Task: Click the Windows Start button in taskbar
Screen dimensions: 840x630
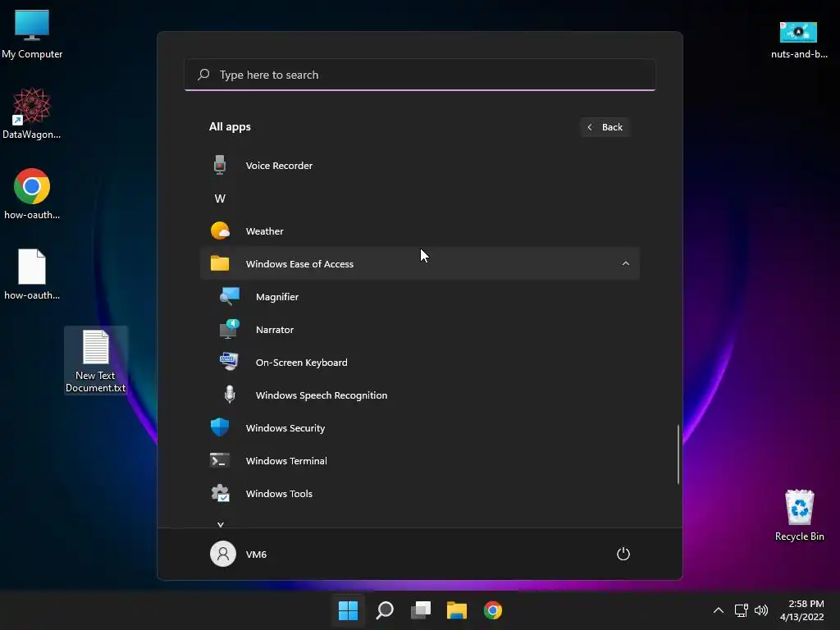Action: tap(348, 610)
